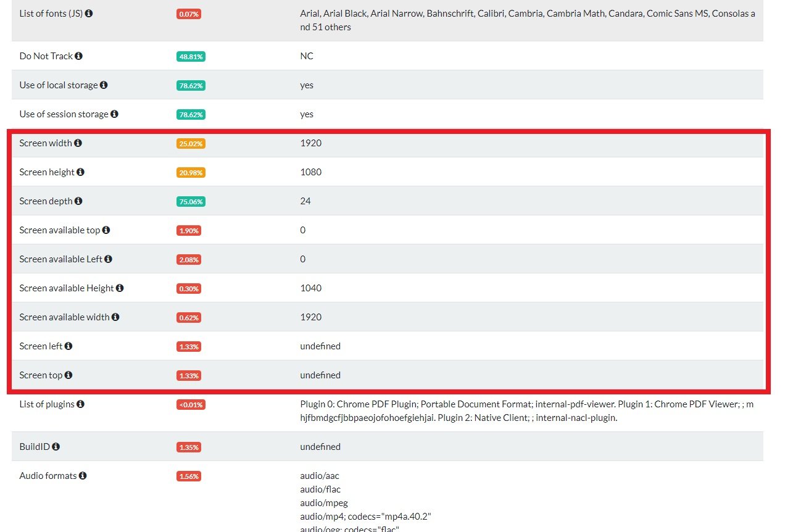Screen dimensions: 793x532
Task: Open the Screen left info icon
Action: pos(69,346)
